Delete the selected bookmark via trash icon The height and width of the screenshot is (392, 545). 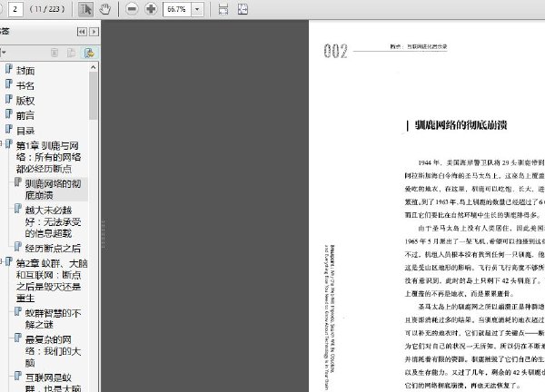click(54, 53)
